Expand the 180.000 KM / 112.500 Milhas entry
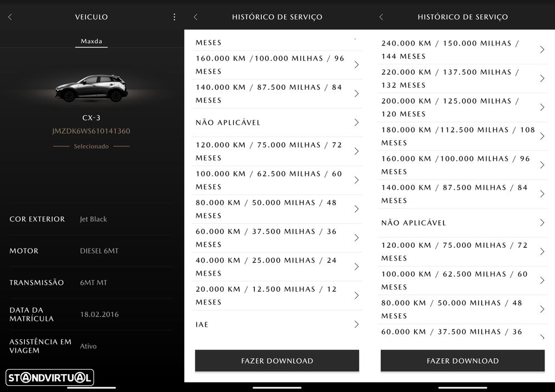This screenshot has width=555, height=392. point(542,136)
